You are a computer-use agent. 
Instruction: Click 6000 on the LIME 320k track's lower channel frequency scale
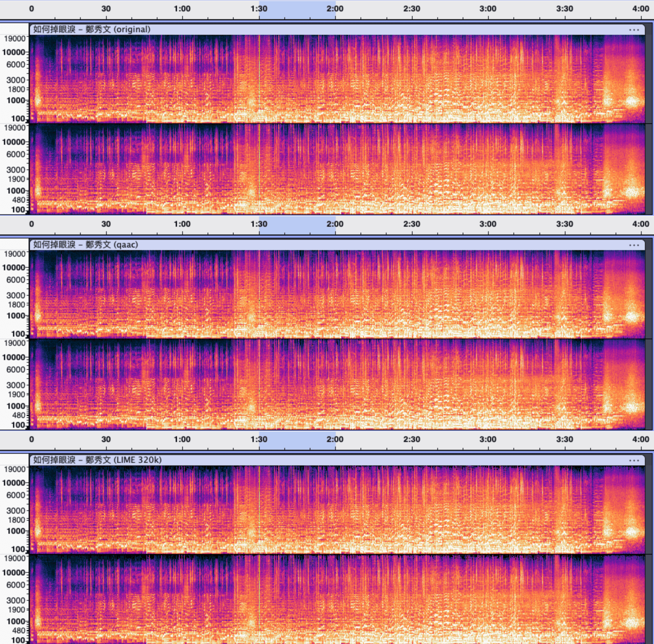[x=16, y=585]
